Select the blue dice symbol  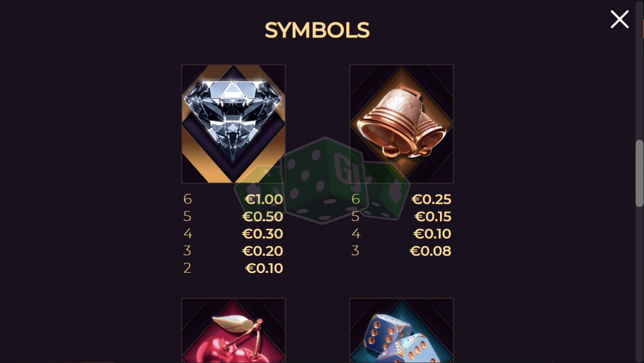(402, 331)
